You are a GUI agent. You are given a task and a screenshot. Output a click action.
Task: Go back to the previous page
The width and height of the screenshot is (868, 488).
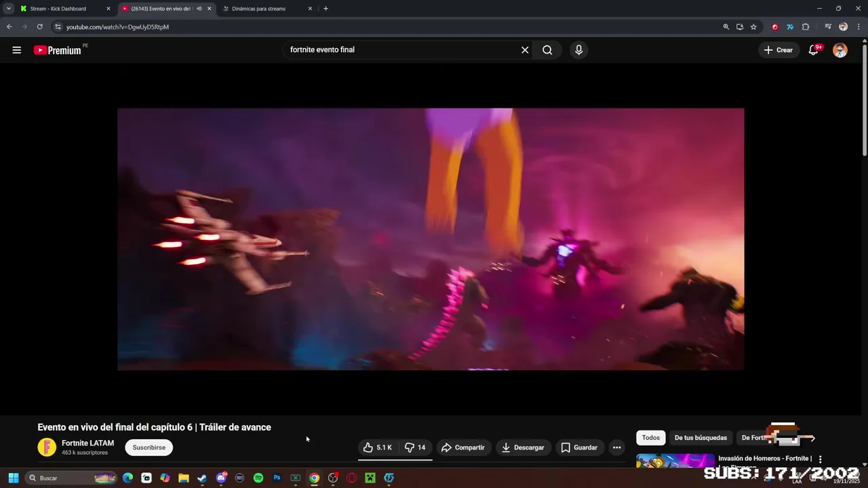(9, 27)
